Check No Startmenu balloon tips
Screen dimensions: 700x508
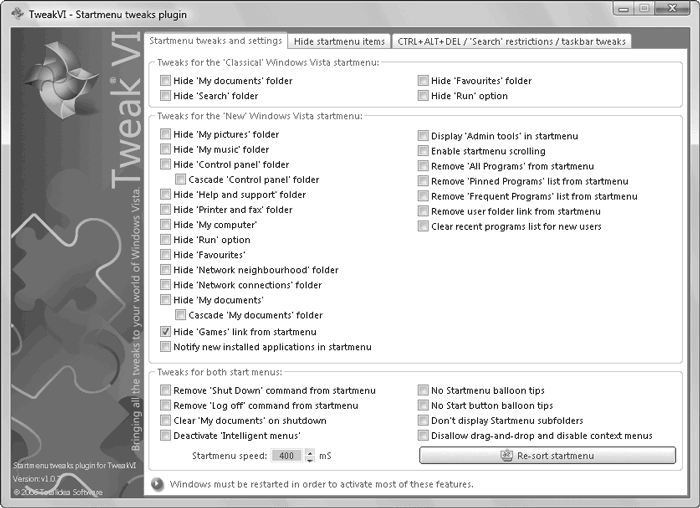pos(423,391)
